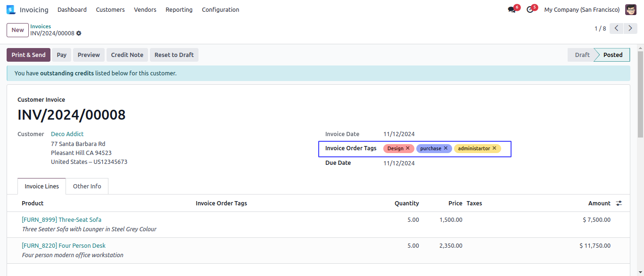Remove the Design tag

[408, 148]
